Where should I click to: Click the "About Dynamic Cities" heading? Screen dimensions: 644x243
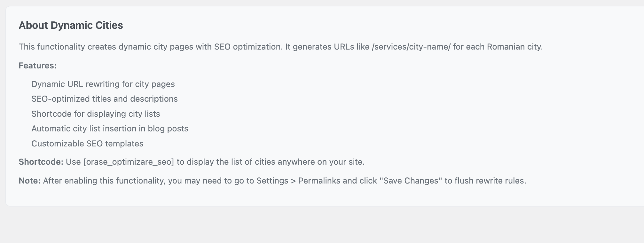(71, 25)
